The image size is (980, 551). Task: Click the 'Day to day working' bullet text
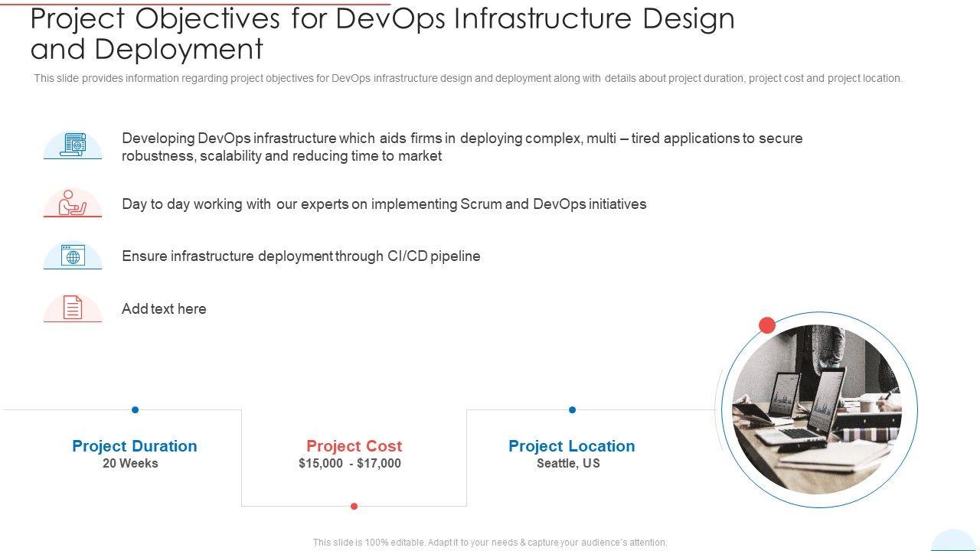pyautogui.click(x=384, y=204)
